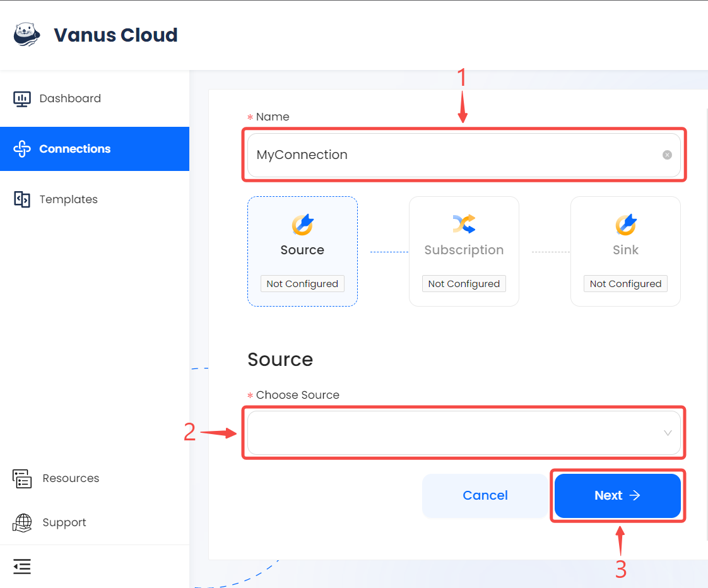The width and height of the screenshot is (708, 588).
Task: Select the Source step card
Action: [x=302, y=252]
